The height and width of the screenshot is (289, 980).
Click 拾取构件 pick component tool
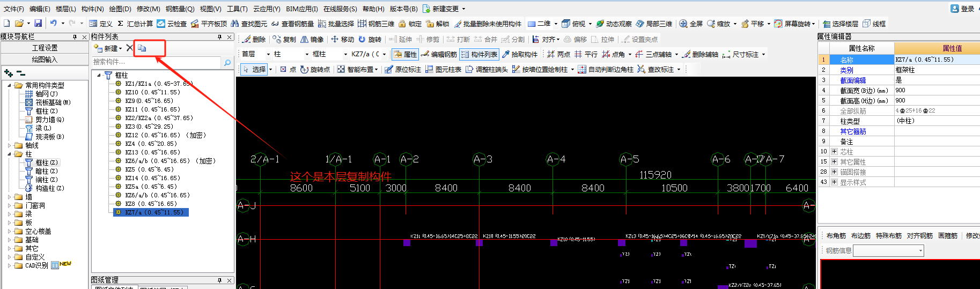pyautogui.click(x=520, y=54)
